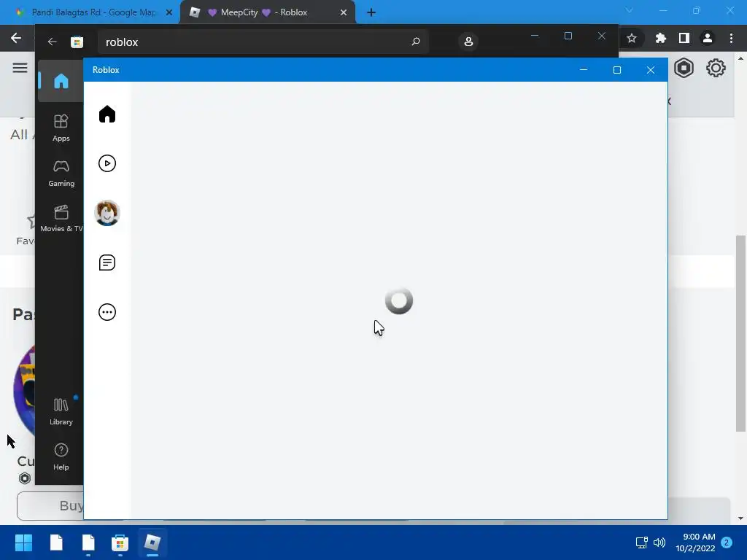Open the hamburger menu on the Roblox web page
Viewport: 747px width, 560px height.
click(x=20, y=68)
